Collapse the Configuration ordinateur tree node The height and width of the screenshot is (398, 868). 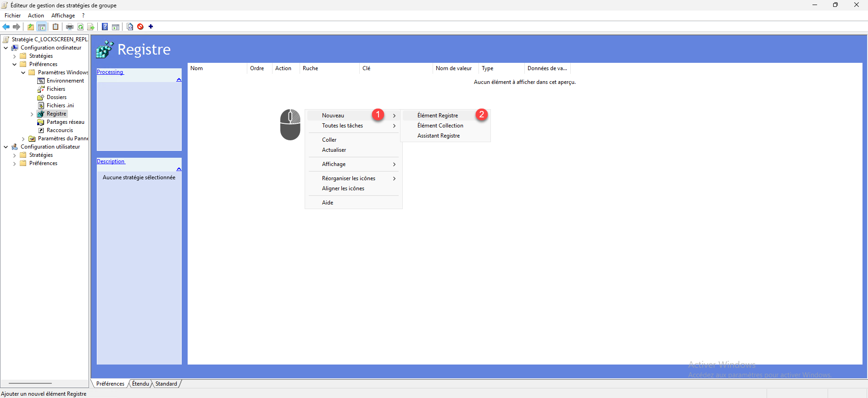pos(6,48)
